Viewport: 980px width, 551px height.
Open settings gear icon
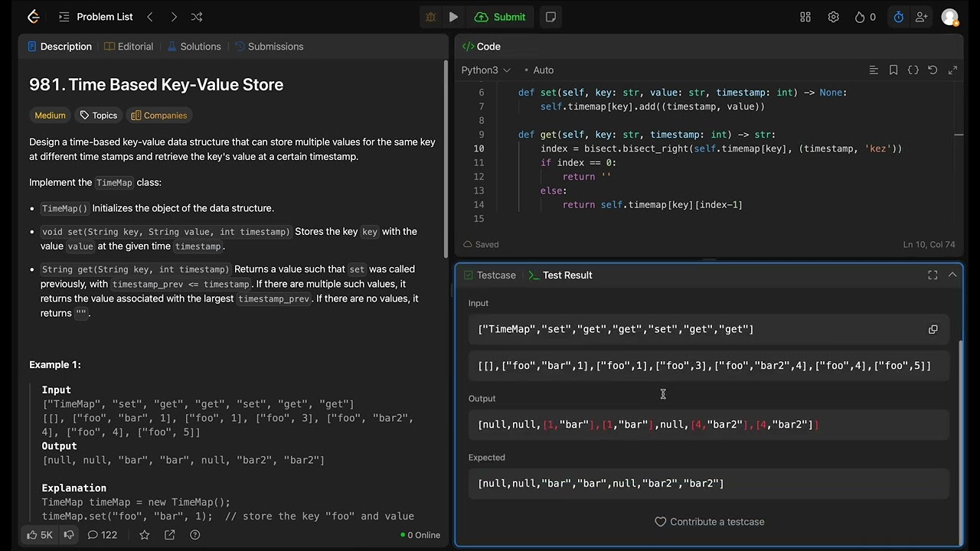click(x=834, y=17)
